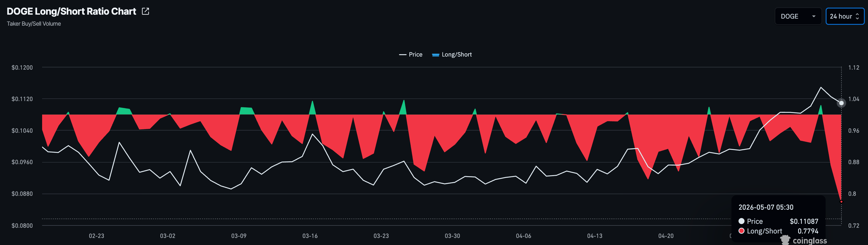Click the 24 hour stepper arrows
The height and width of the screenshot is (245, 868).
[x=857, y=16]
